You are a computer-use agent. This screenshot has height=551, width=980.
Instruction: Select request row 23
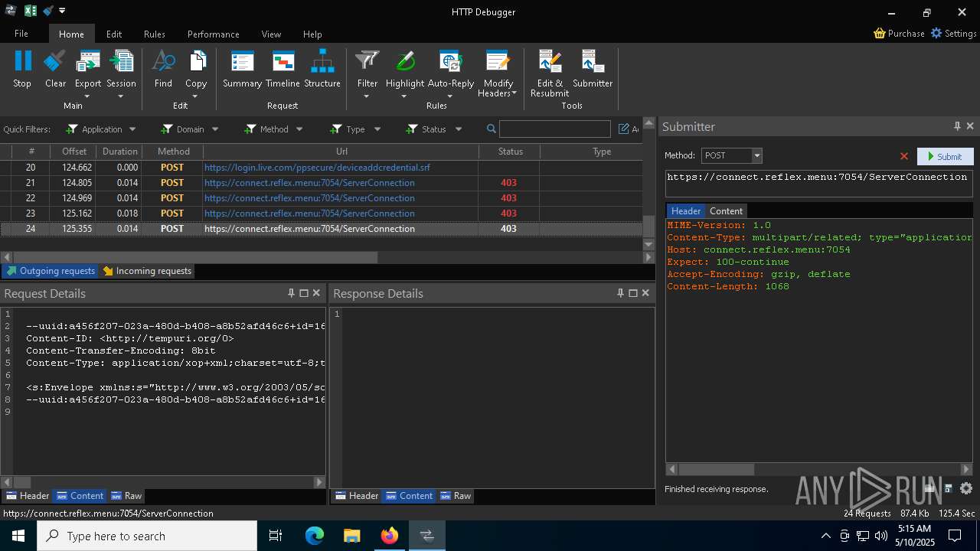pos(322,214)
